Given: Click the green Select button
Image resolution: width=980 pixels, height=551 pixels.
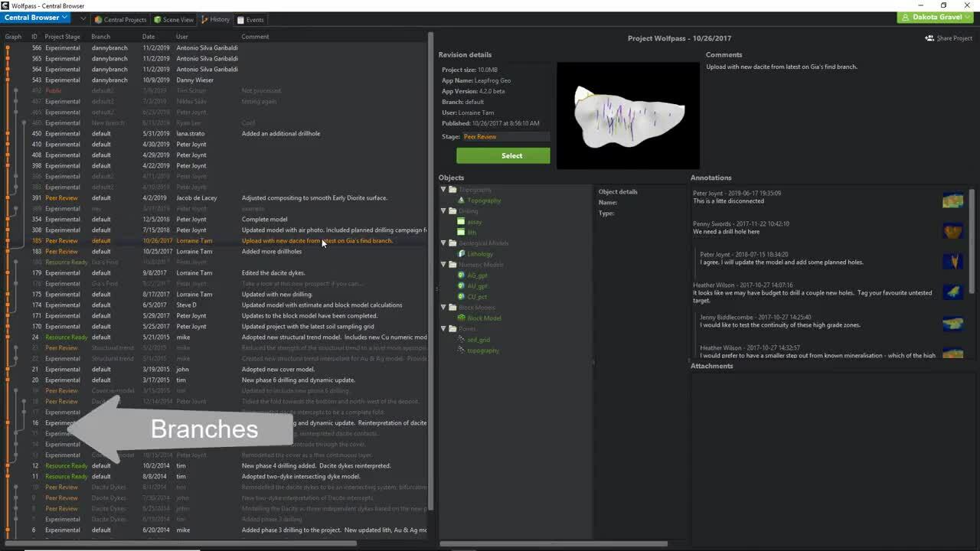Looking at the screenshot, I should [x=503, y=155].
